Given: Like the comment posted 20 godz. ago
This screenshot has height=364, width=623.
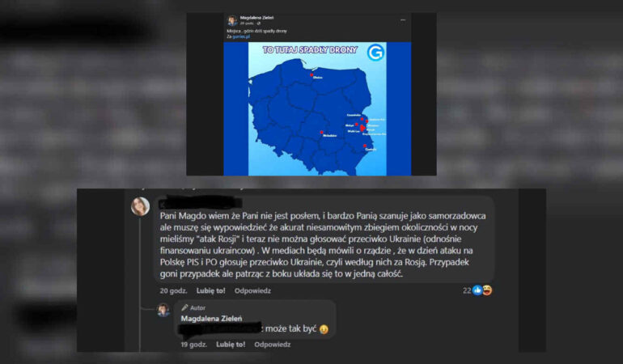Looking at the screenshot, I should (x=210, y=291).
